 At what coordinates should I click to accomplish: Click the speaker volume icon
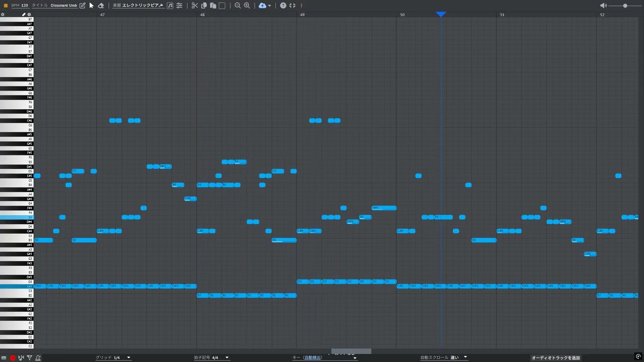point(603,6)
